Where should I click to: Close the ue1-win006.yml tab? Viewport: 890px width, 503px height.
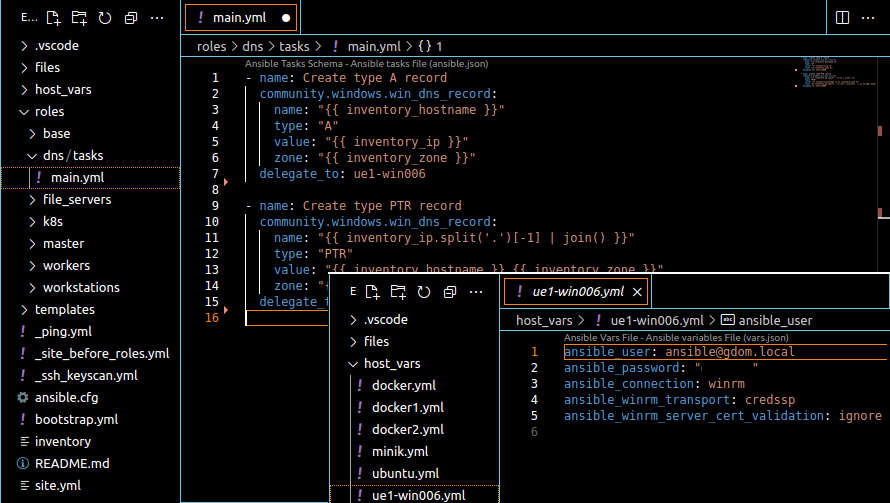[637, 292]
